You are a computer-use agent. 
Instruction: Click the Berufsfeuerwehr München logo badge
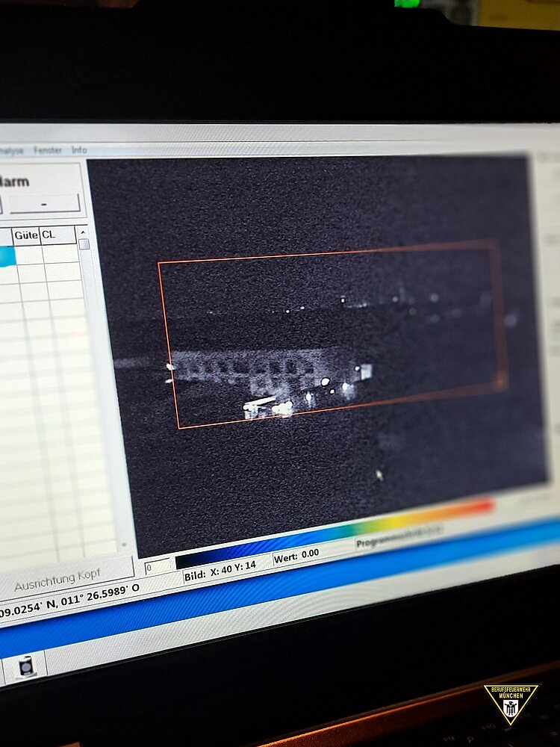point(511,704)
